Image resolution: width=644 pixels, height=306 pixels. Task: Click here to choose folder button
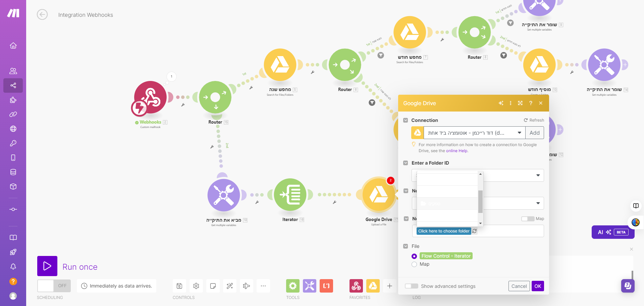point(444,231)
